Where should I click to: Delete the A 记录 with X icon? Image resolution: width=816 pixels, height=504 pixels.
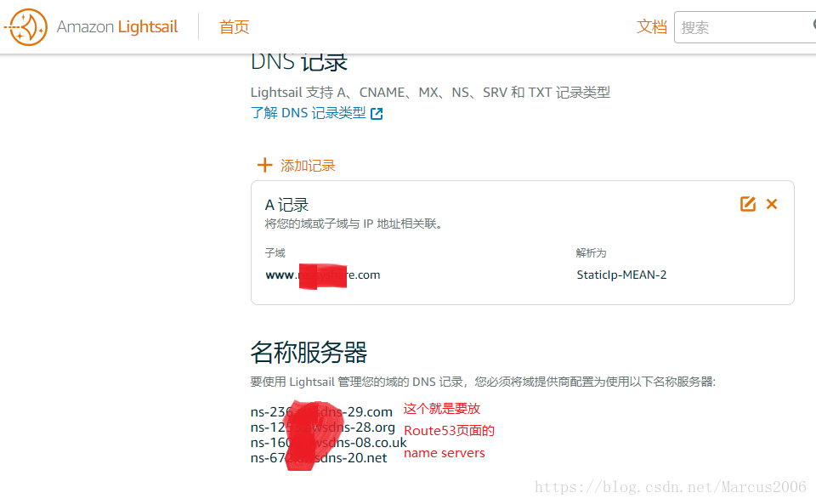pos(772,204)
